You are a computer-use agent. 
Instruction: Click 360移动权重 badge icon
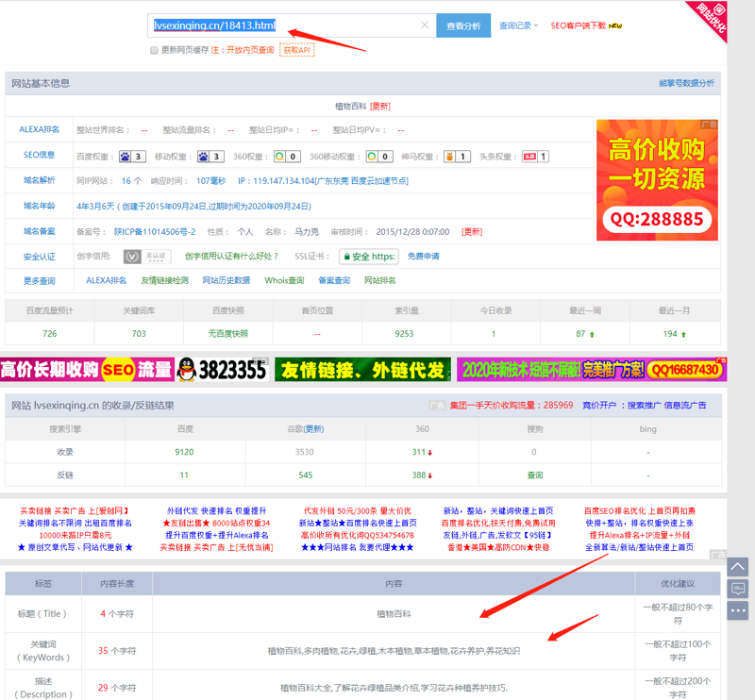(379, 157)
